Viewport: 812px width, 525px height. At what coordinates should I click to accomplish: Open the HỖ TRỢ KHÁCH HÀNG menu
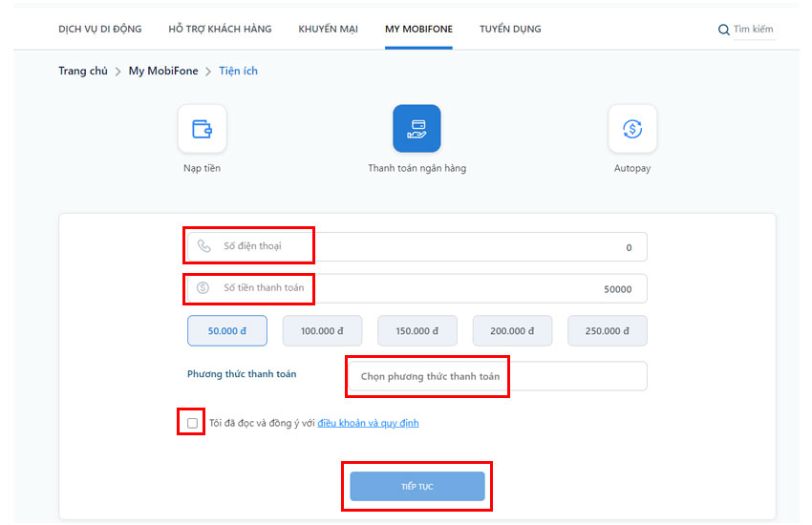point(220,29)
